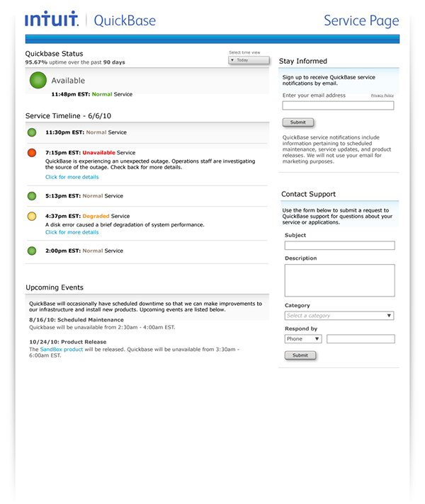This screenshot has height=504, width=425.
Task: Open the Privacy Policy link
Action: click(x=382, y=96)
